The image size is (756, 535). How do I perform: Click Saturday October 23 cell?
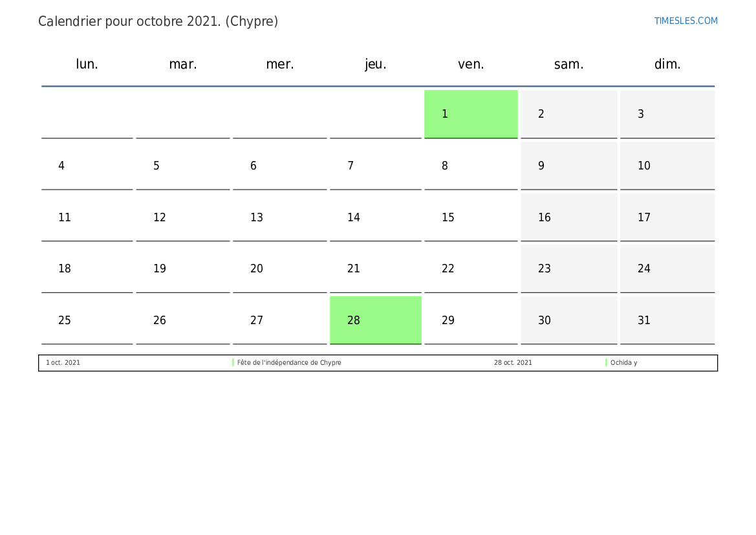[568, 268]
